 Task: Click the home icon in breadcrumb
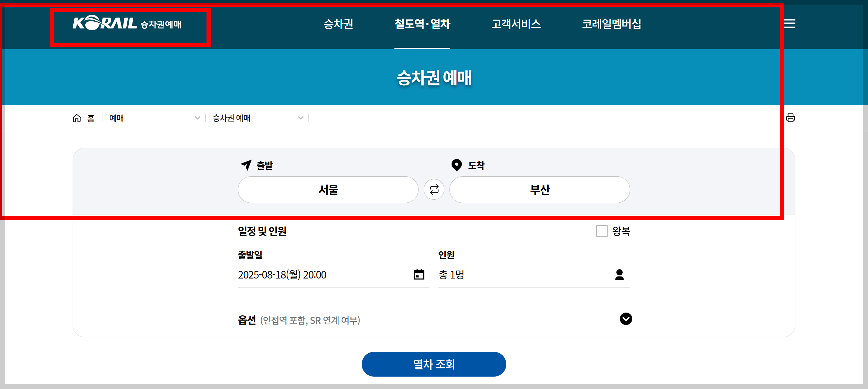tap(77, 118)
